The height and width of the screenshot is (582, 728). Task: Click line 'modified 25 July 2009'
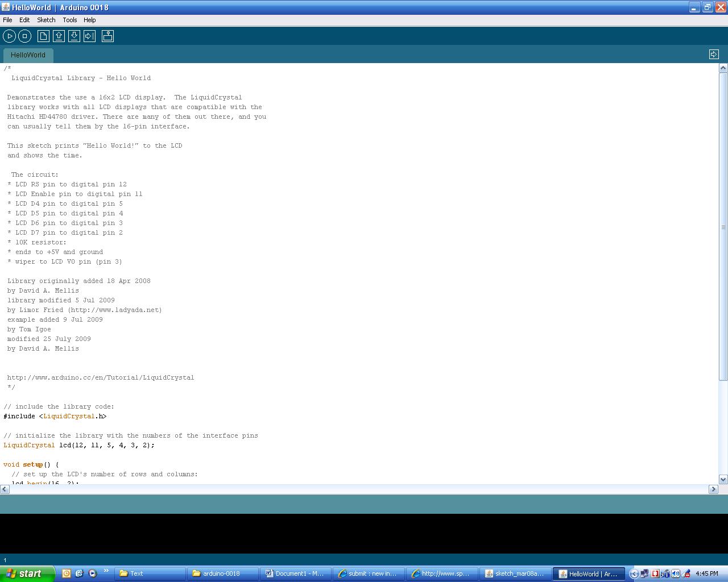coord(49,339)
